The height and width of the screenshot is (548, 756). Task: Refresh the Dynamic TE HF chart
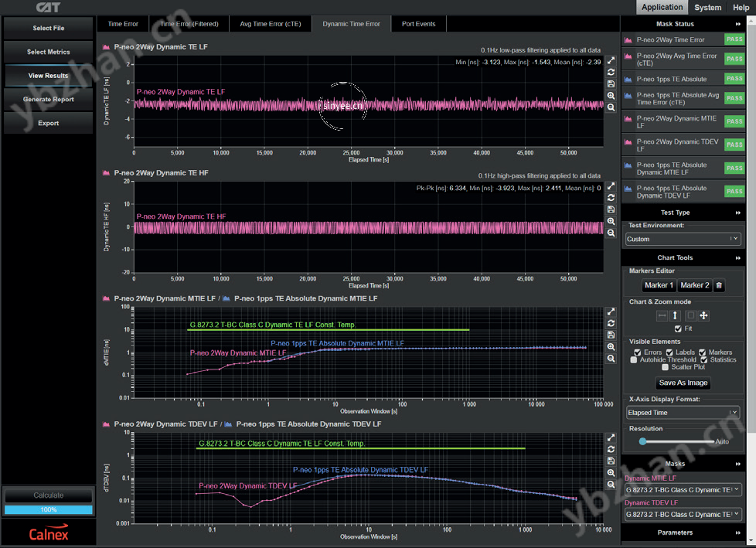611,198
